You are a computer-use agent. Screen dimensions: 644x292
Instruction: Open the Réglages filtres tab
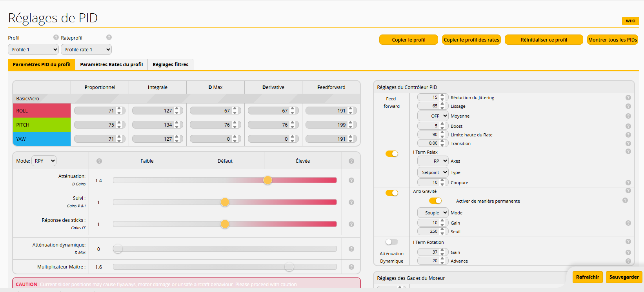point(170,65)
